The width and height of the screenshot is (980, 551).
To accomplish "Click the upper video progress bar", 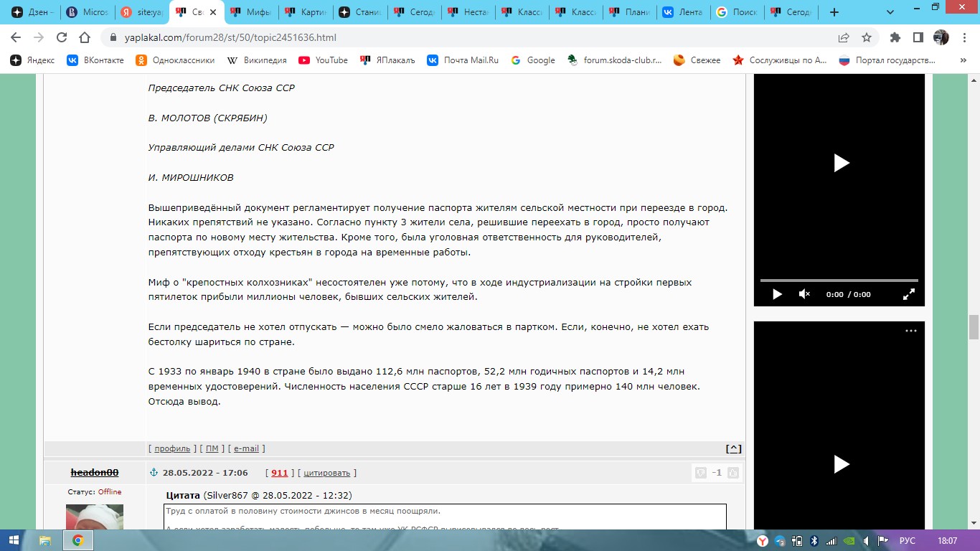I will pyautogui.click(x=839, y=280).
